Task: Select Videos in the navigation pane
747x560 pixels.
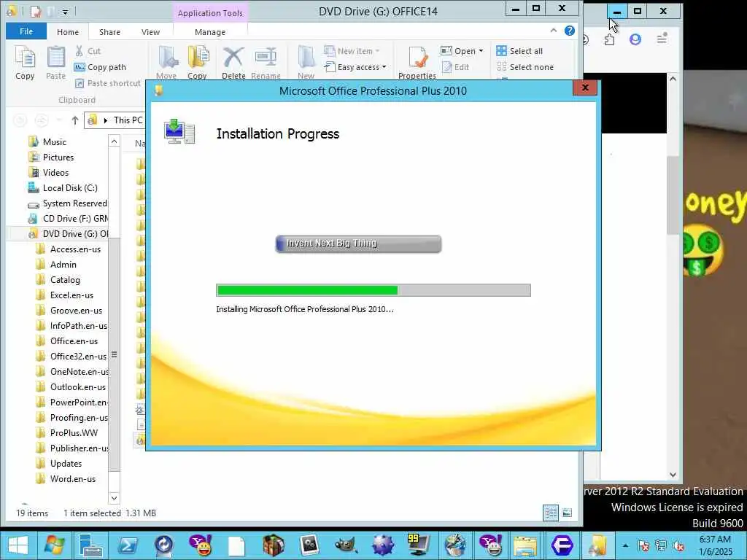Action: click(x=55, y=172)
